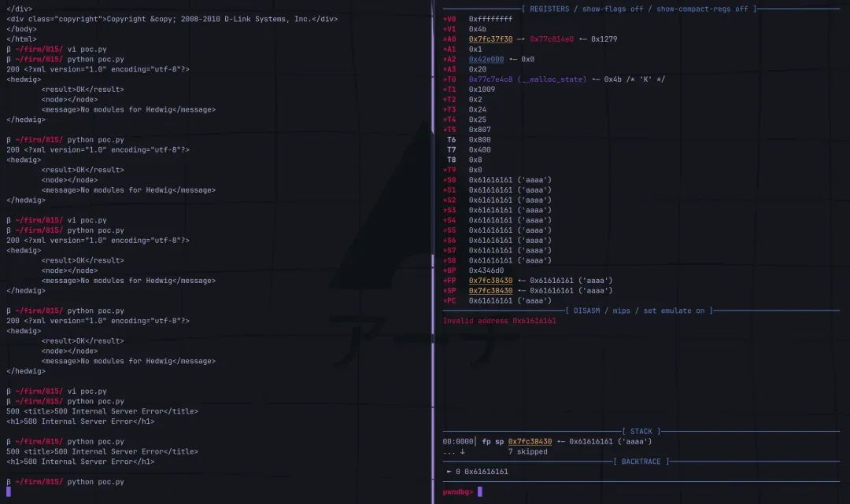Click the S3 register label
Image resolution: width=850 pixels, height=504 pixels.
(450, 211)
